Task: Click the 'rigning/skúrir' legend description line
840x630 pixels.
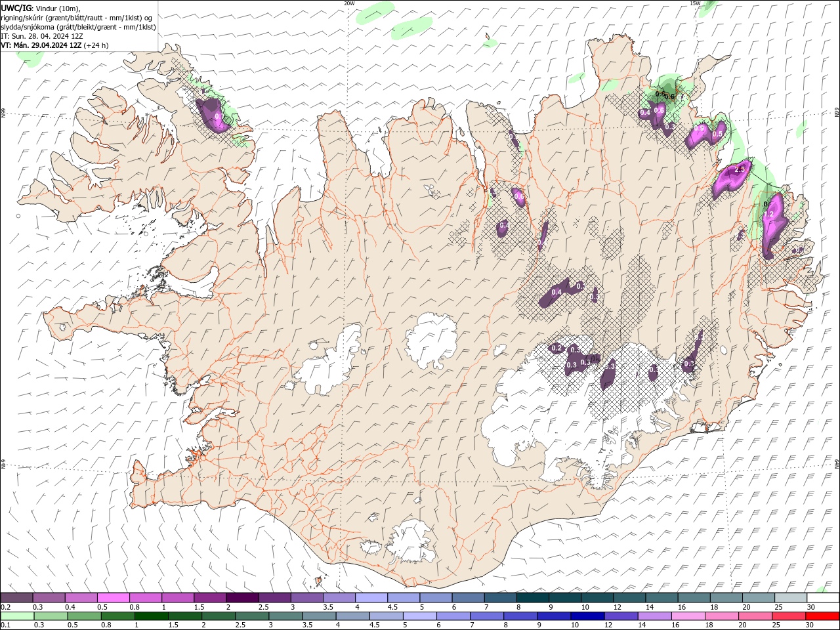Action: click(76, 17)
